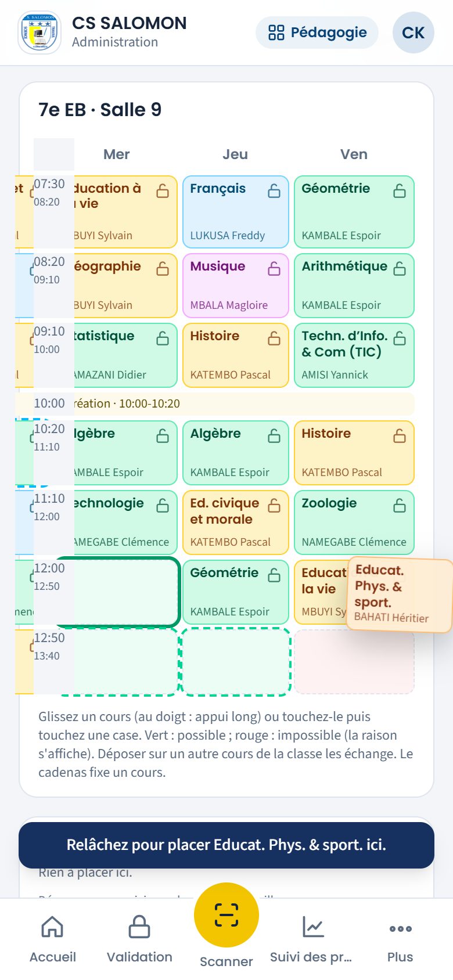Screen dimensions: 453x980
Task: Click the Relâchez pour placer notification banner
Action: pos(227,845)
